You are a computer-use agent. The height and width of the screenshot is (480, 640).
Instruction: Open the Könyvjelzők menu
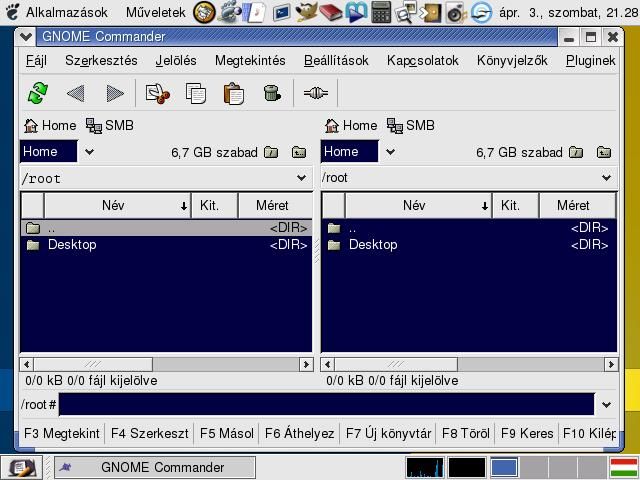pyautogui.click(x=512, y=60)
